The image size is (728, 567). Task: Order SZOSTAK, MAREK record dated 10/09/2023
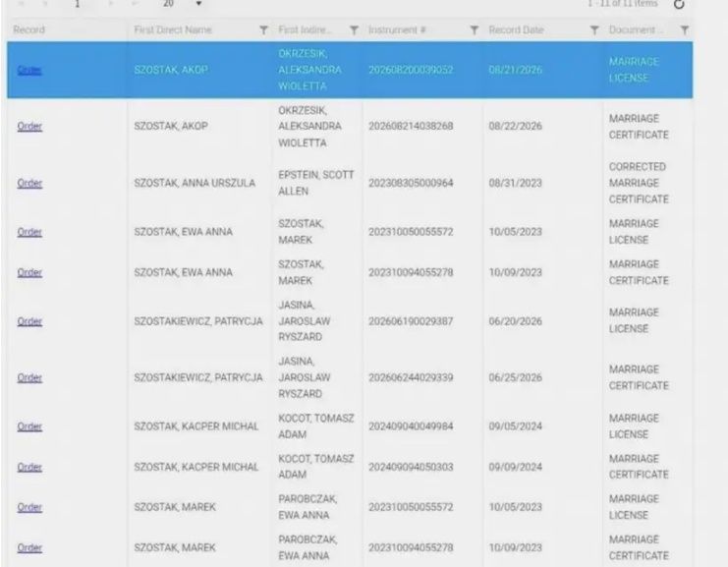pyautogui.click(x=29, y=548)
